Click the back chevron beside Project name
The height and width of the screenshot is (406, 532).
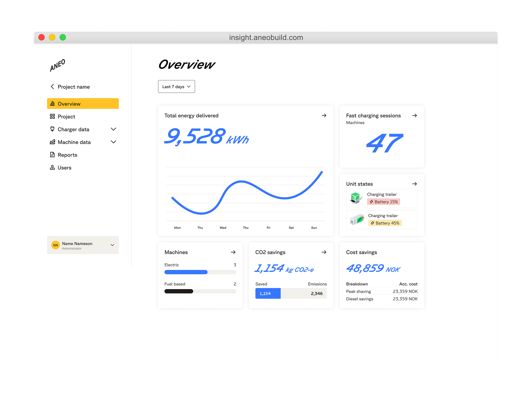pos(52,87)
